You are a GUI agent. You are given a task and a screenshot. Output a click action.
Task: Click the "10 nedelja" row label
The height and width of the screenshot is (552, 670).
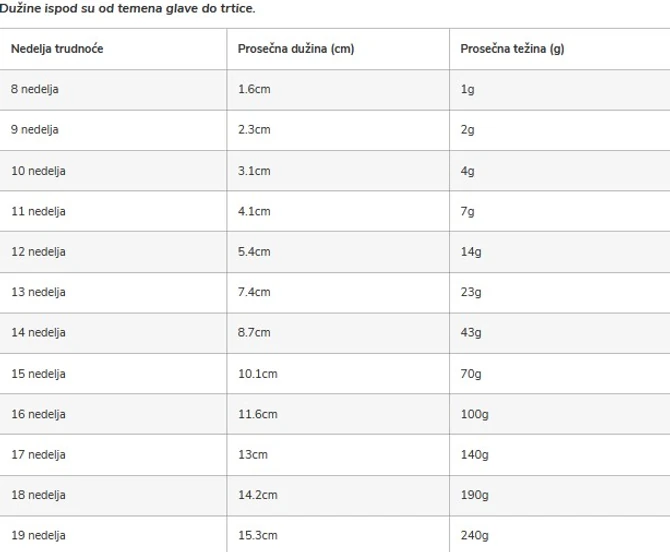coord(38,170)
